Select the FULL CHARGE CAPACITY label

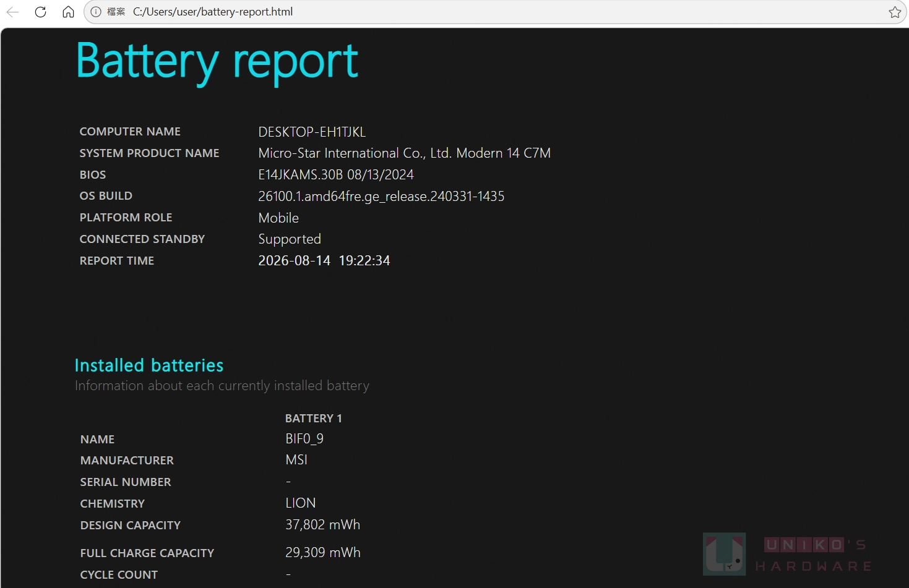[147, 553]
